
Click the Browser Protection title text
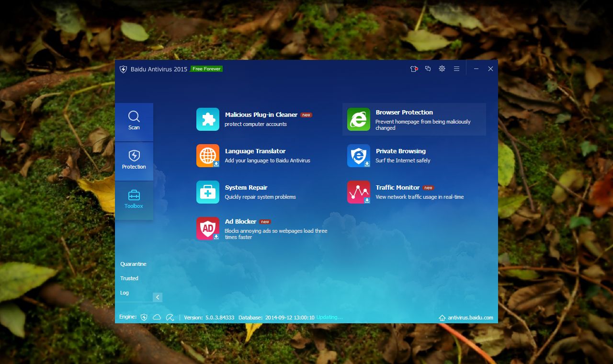pos(404,113)
